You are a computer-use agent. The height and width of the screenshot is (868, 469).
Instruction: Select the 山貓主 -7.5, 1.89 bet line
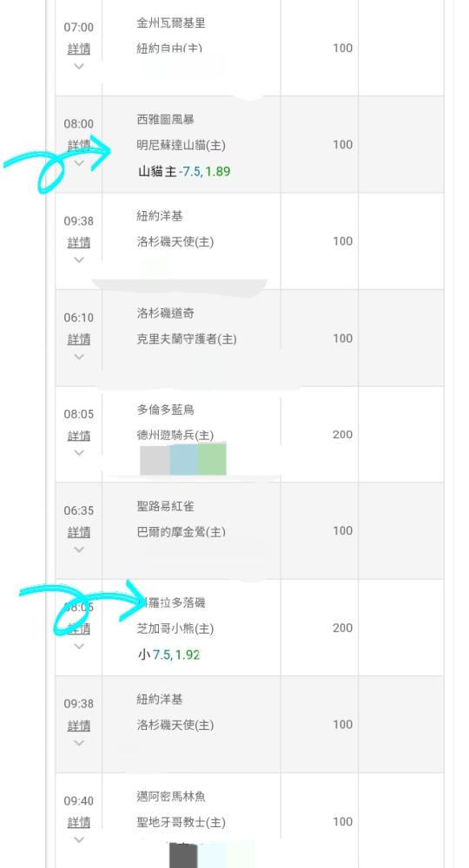point(184,172)
